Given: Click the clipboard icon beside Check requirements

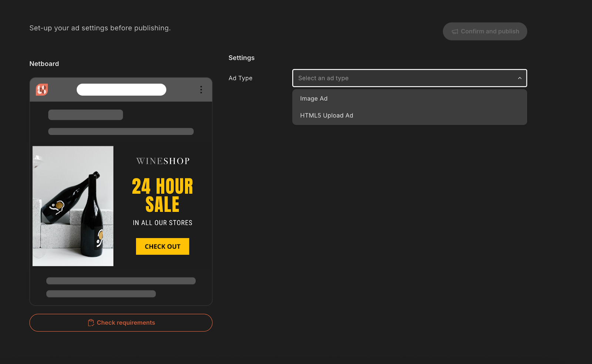Looking at the screenshot, I should pos(91,323).
